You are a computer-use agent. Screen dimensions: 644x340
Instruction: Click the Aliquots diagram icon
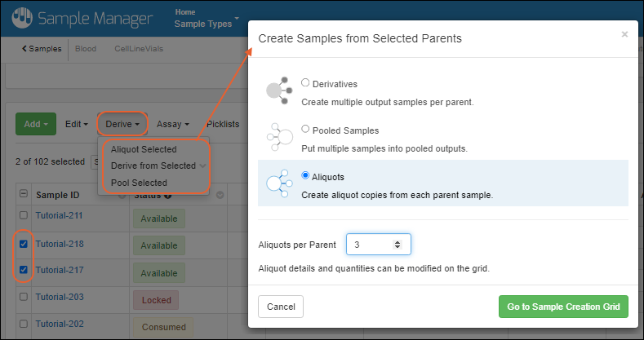coord(278,183)
